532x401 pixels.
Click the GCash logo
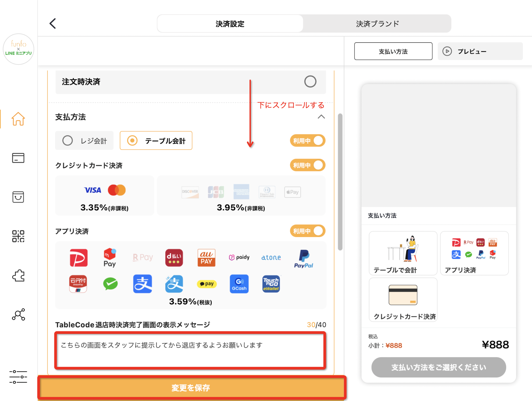coord(239,284)
